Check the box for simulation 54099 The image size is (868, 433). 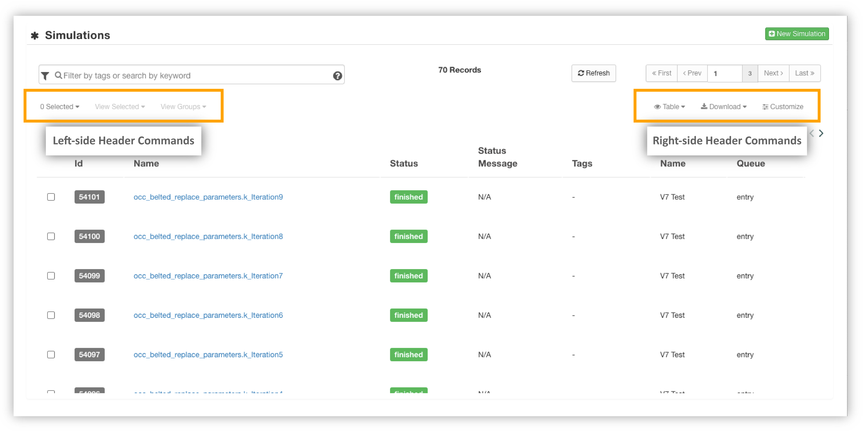tap(51, 276)
